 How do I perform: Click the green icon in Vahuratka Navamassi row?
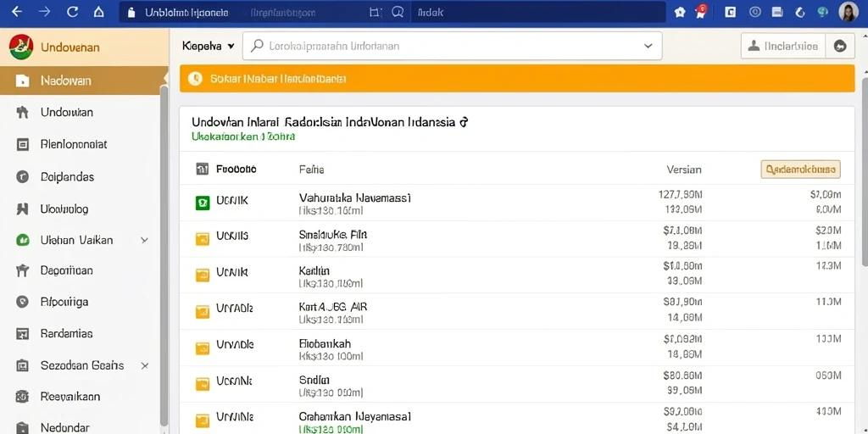point(203,203)
